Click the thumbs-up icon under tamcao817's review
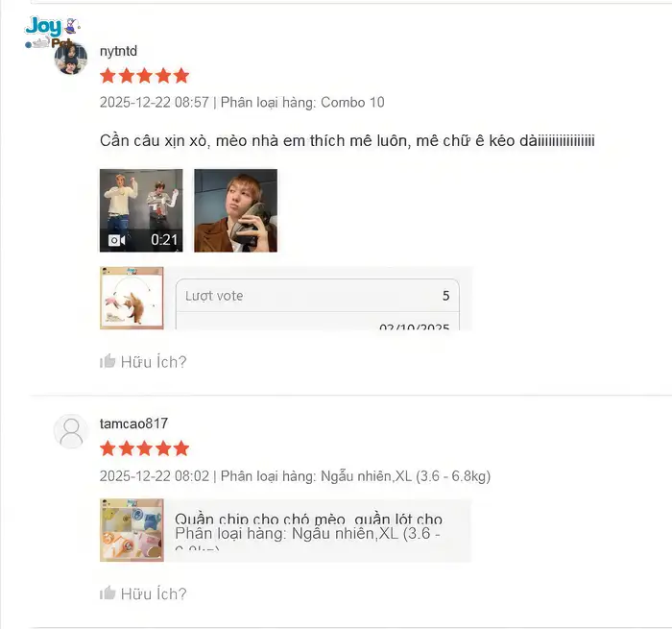The image size is (672, 629). pyautogui.click(x=108, y=593)
